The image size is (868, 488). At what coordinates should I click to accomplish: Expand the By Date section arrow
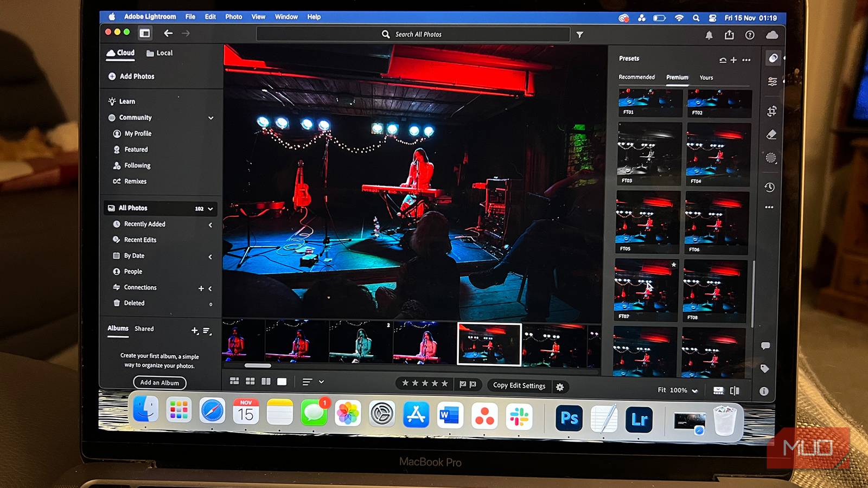pyautogui.click(x=210, y=256)
